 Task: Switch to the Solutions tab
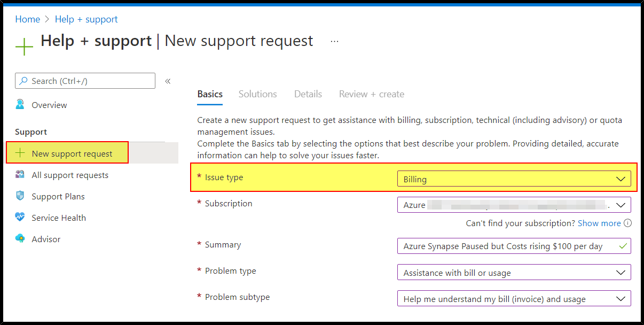[257, 94]
